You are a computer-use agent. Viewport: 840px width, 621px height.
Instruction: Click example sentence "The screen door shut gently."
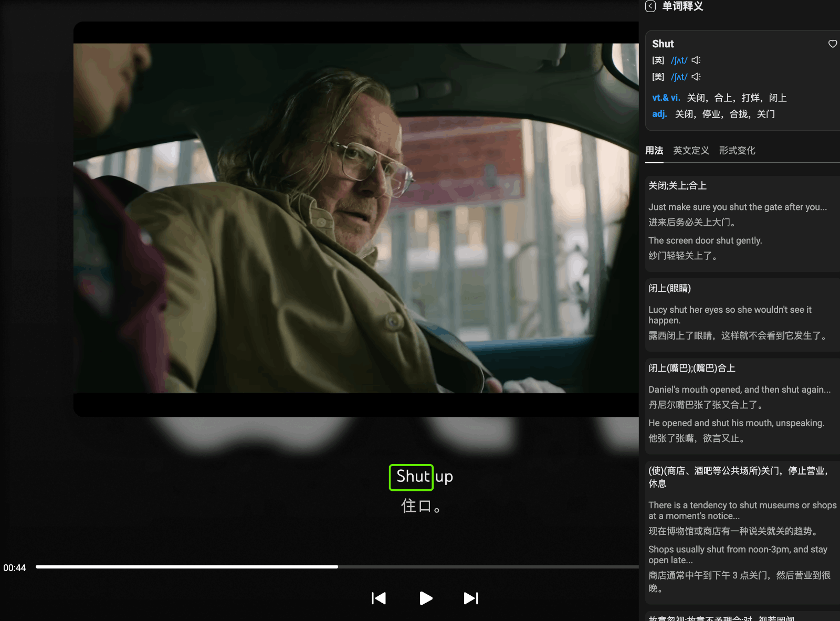pyautogui.click(x=705, y=240)
